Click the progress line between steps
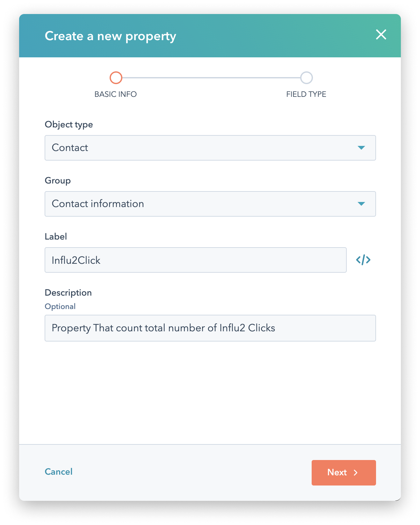The height and width of the screenshot is (525, 420). pyautogui.click(x=211, y=78)
